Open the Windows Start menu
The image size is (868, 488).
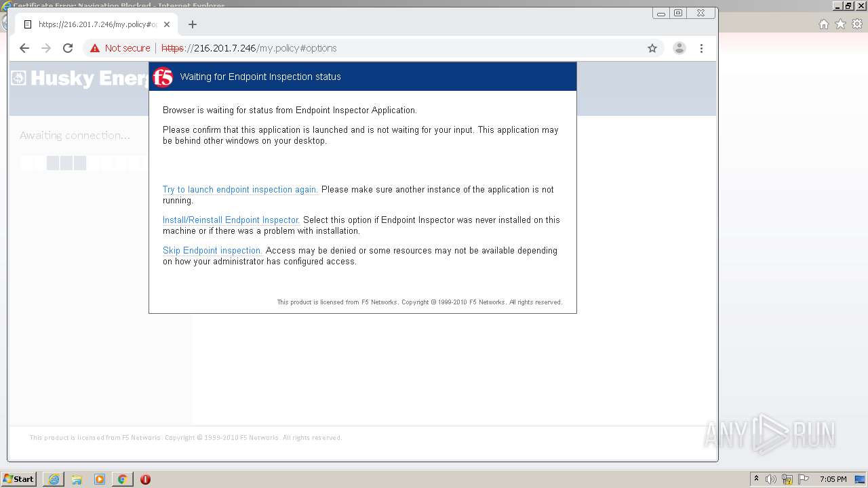(x=19, y=479)
